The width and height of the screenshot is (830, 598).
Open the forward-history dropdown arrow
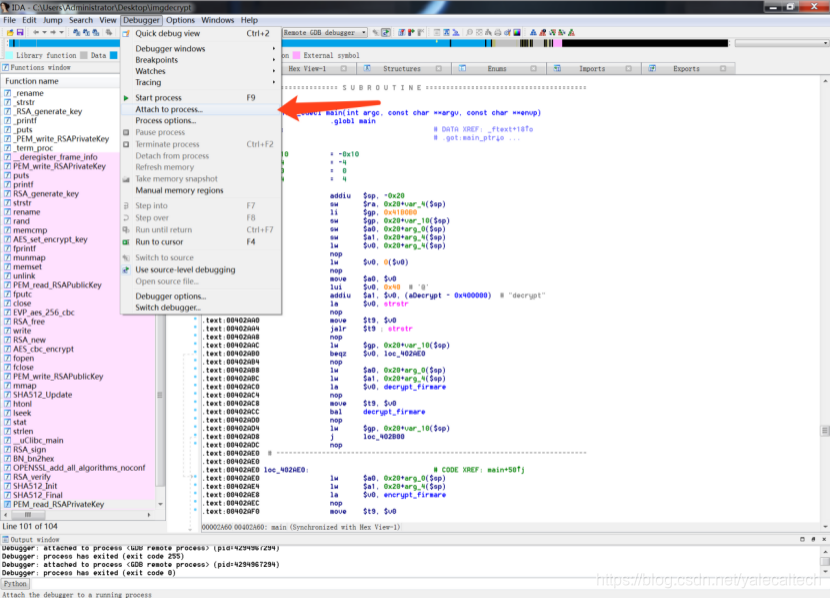[61, 33]
